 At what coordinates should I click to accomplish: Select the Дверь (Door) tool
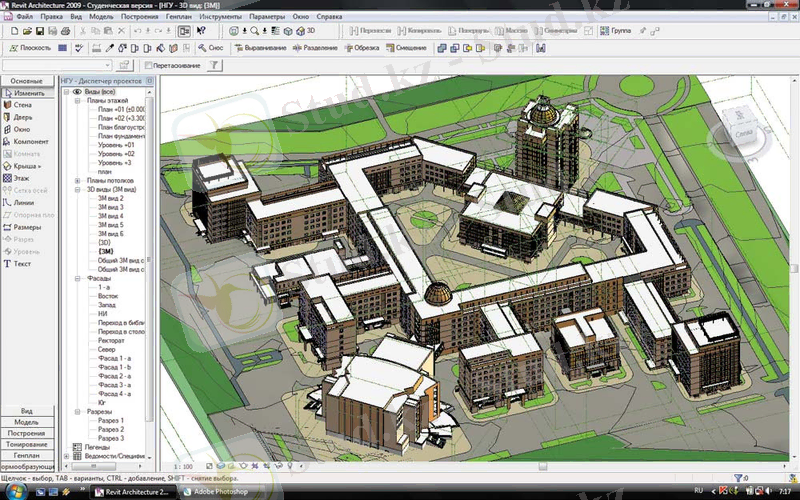(22, 116)
